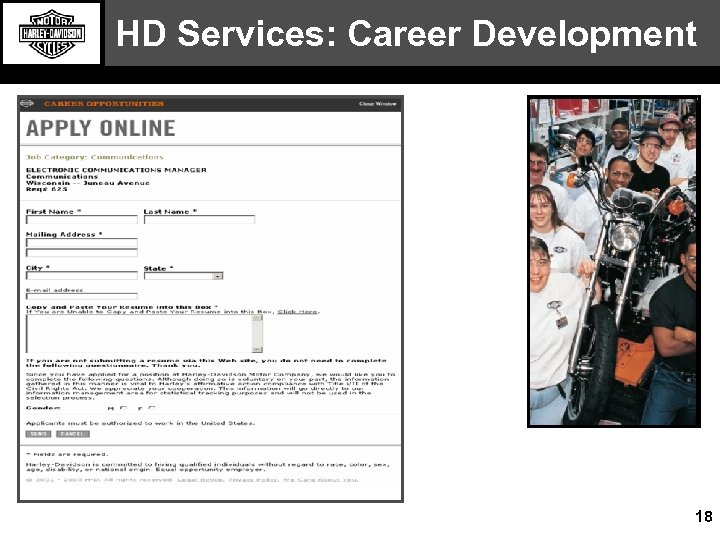Viewport: 720px width, 540px height.
Task: Click the Cancel button
Action: click(x=73, y=434)
